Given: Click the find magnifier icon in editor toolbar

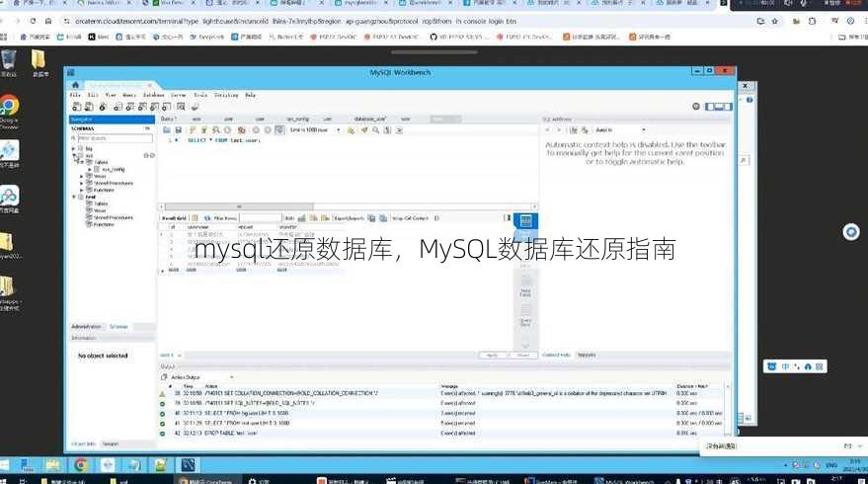Looking at the screenshot, I should [376, 130].
